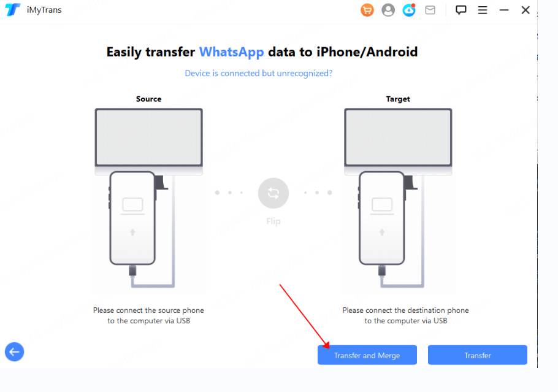This screenshot has height=392, width=558.
Task: Open 'Device is connected but unrecognized?' help link
Action: tap(258, 73)
